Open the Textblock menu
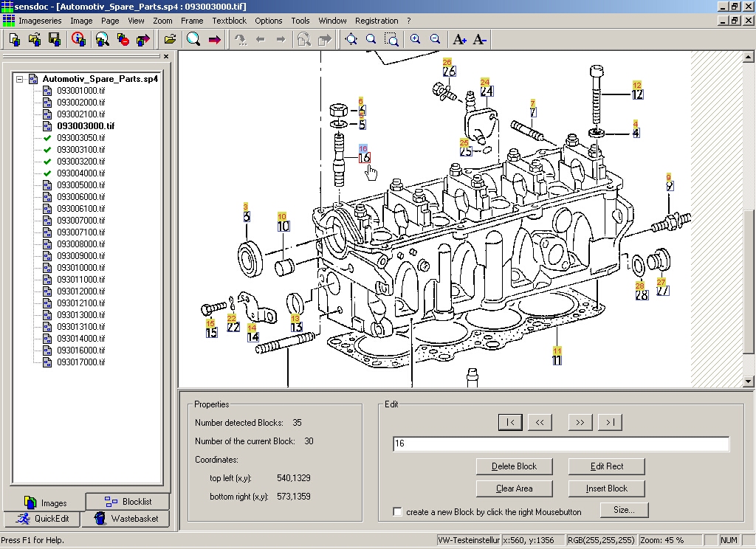This screenshot has width=756, height=549. 229,21
